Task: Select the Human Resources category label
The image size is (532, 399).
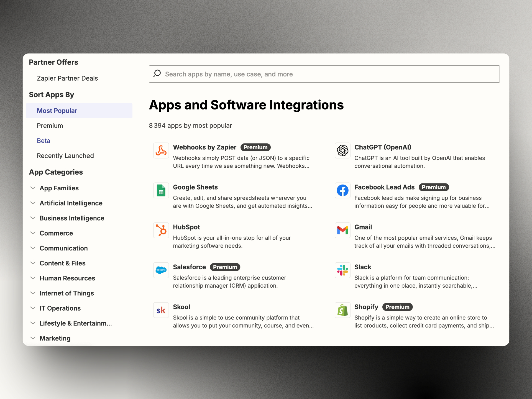Action: [x=67, y=278]
